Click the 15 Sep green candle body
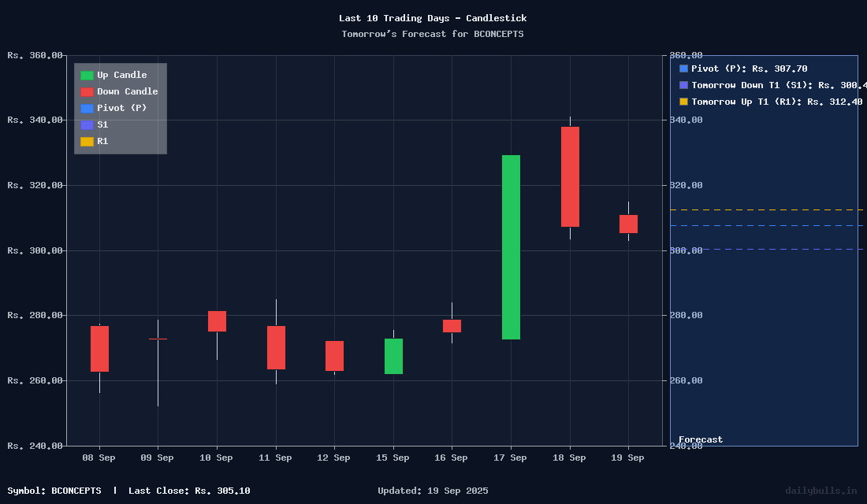Screen dimensions: 867x504 (393, 357)
